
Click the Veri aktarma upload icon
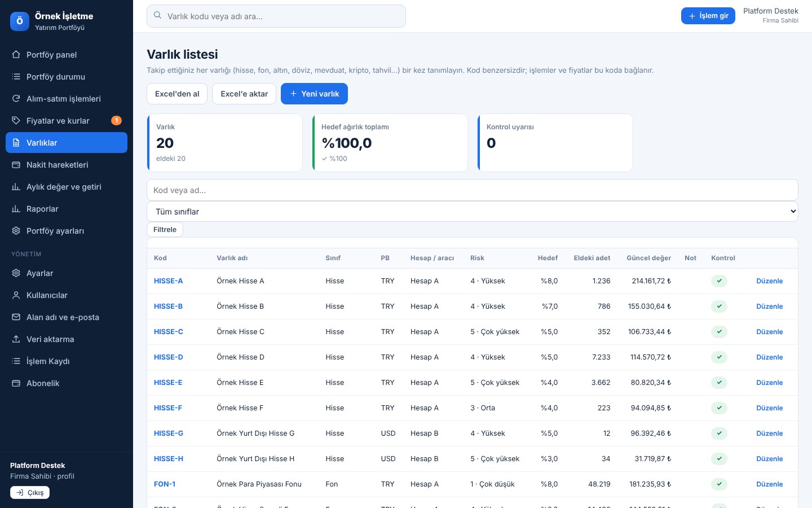16,339
